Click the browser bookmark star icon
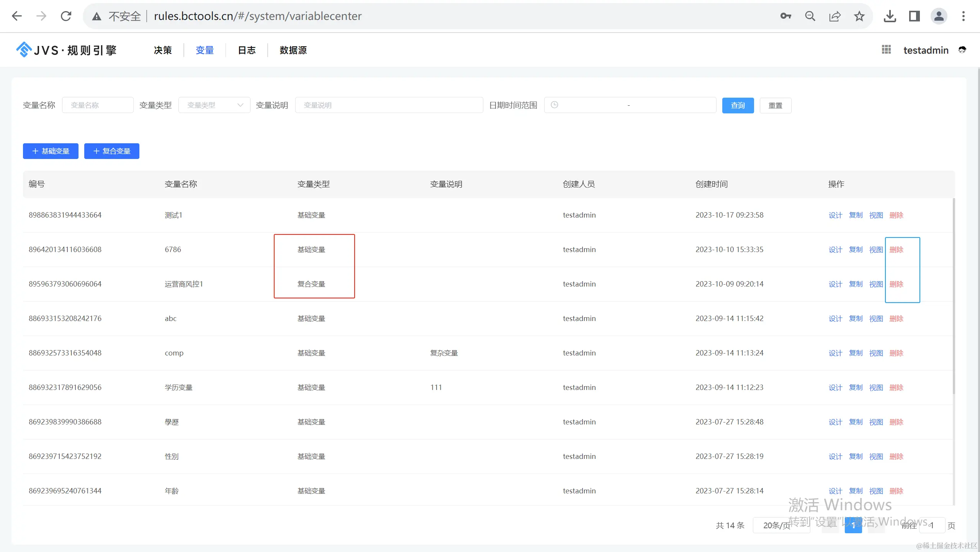 click(859, 16)
